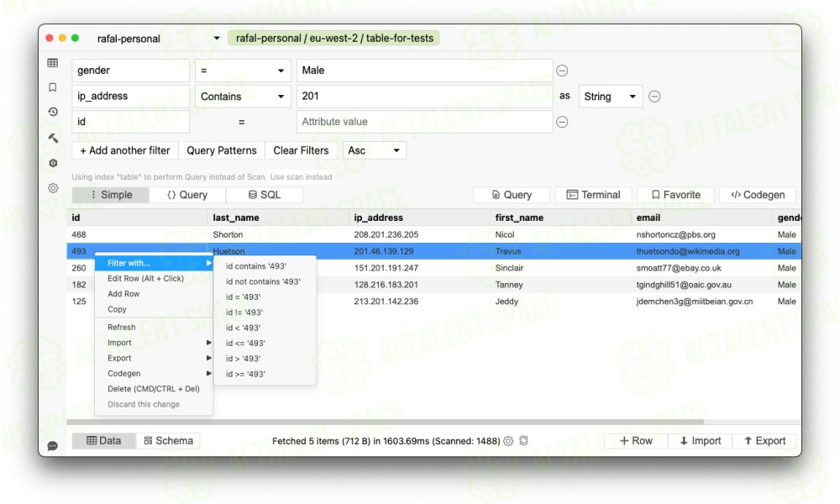Select filter id < '493'

click(x=265, y=328)
